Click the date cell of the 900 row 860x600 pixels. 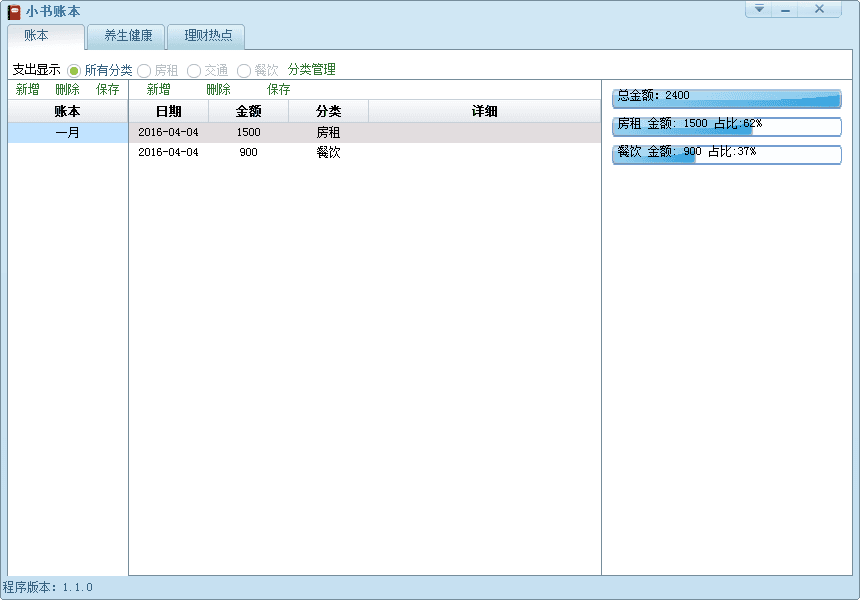pos(168,152)
